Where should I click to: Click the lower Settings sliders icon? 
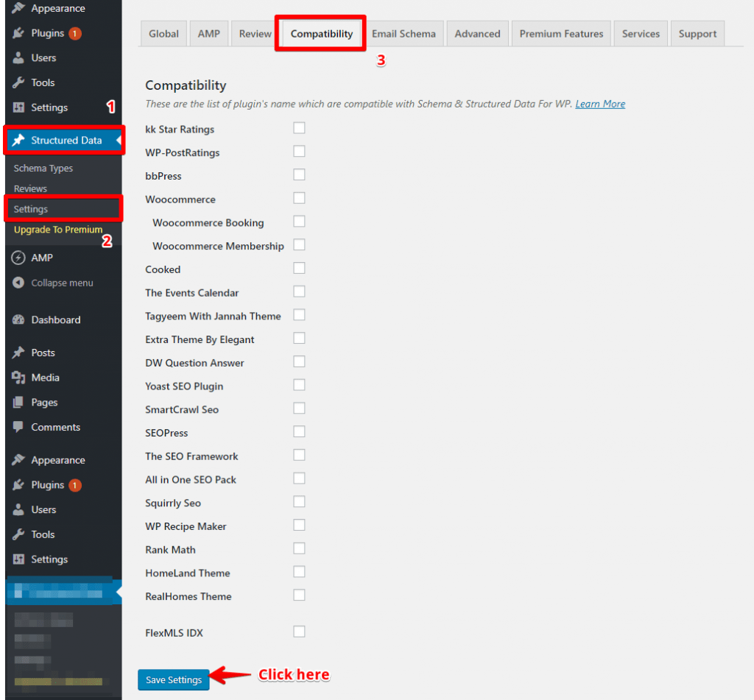18,559
